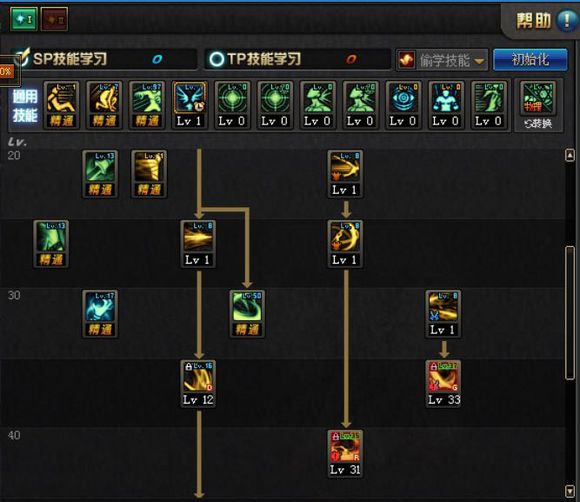580x502 pixels.
Task: Switch to skill page II red tab
Action: pyautogui.click(x=54, y=19)
